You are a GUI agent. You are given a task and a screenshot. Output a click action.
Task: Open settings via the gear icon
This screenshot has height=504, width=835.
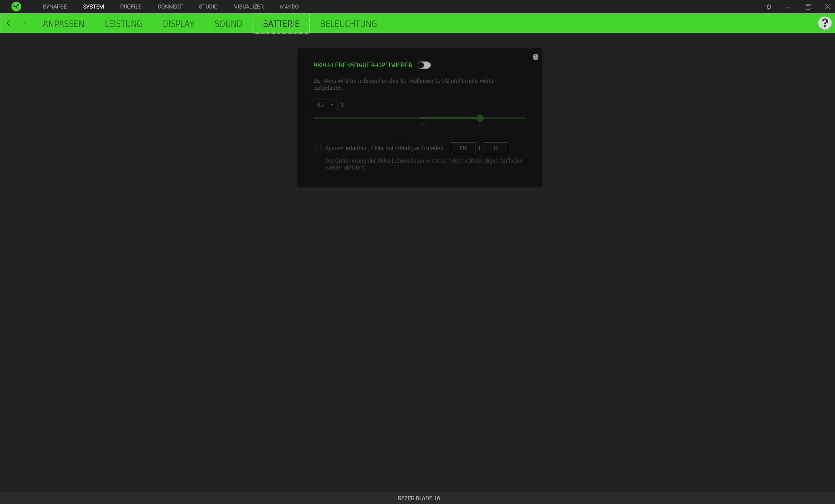pyautogui.click(x=769, y=7)
